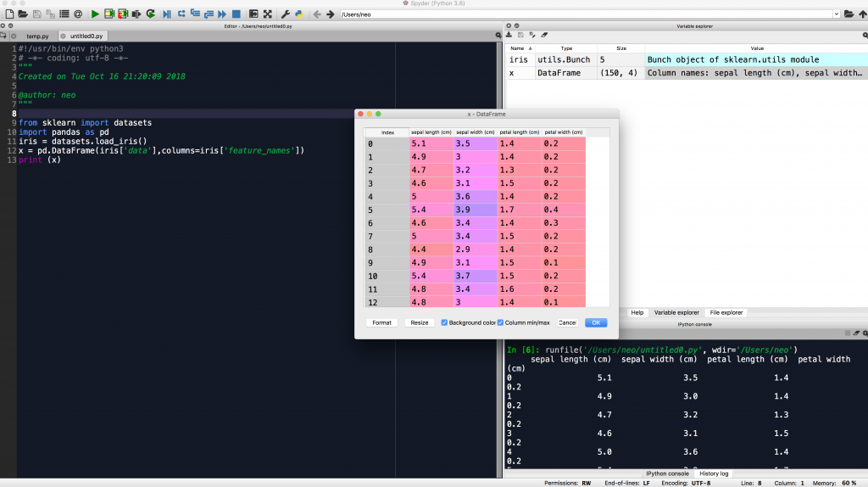
Task: Toggle fullscreen mode icon
Action: [267, 14]
